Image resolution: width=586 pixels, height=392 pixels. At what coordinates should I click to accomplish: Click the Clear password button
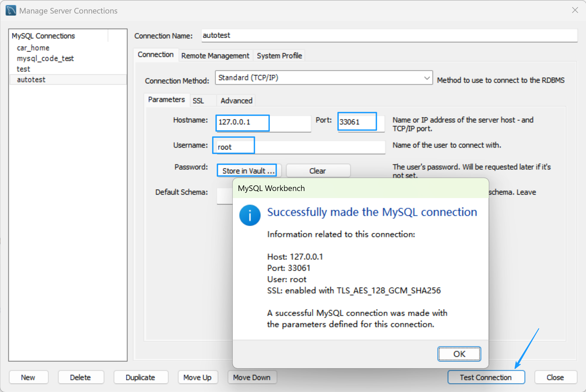pos(318,171)
